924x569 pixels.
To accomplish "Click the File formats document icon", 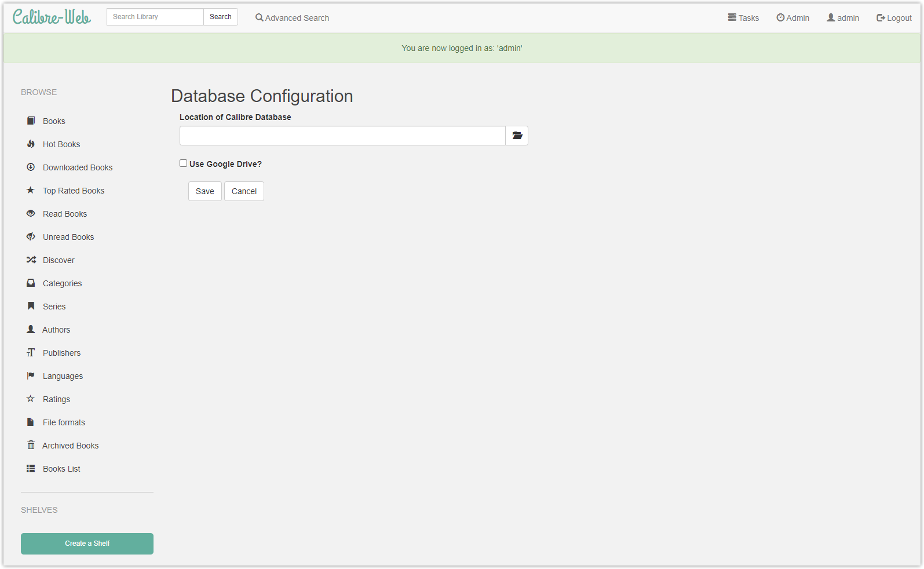I will pos(31,422).
